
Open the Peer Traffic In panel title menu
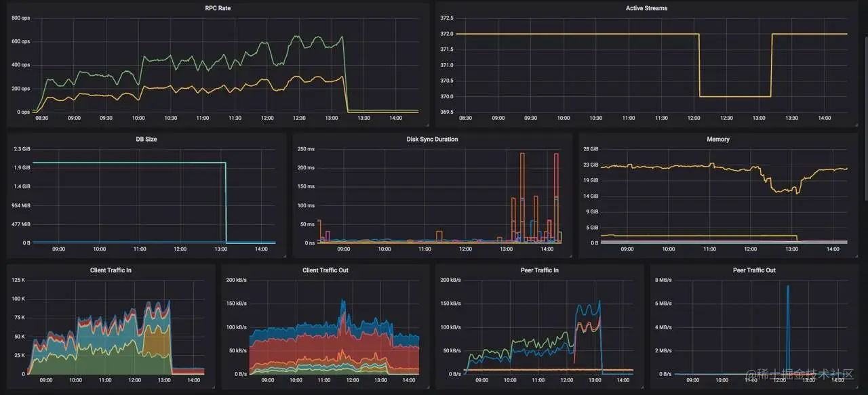tap(539, 270)
